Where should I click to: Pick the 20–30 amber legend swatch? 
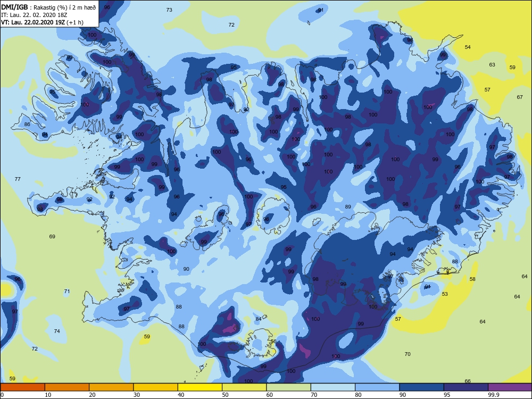tap(111, 387)
